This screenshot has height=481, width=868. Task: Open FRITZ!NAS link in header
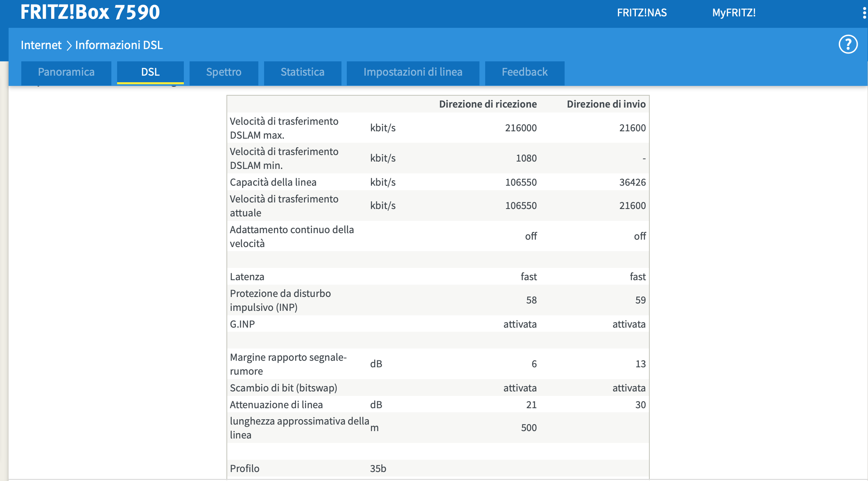pos(642,13)
